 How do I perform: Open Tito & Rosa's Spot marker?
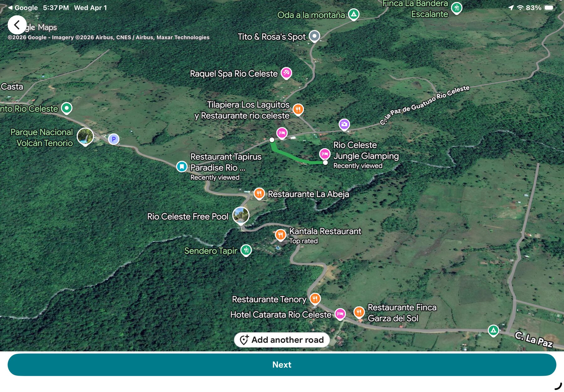(x=314, y=36)
